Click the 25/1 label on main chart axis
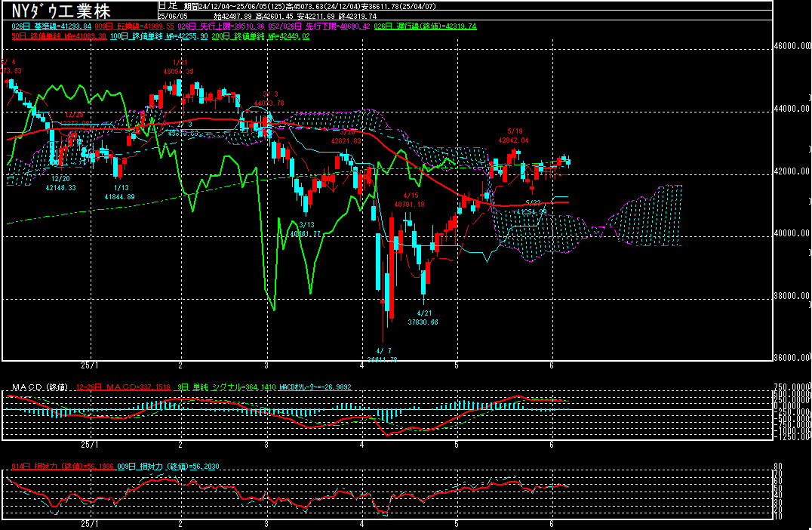Image resolution: width=812 pixels, height=530 pixels. 89,365
